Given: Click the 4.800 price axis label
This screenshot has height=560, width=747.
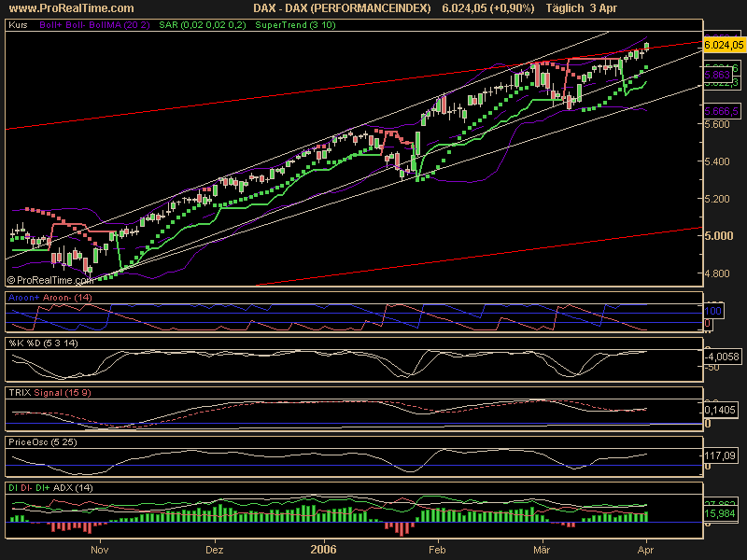Looking at the screenshot, I should tap(717, 273).
